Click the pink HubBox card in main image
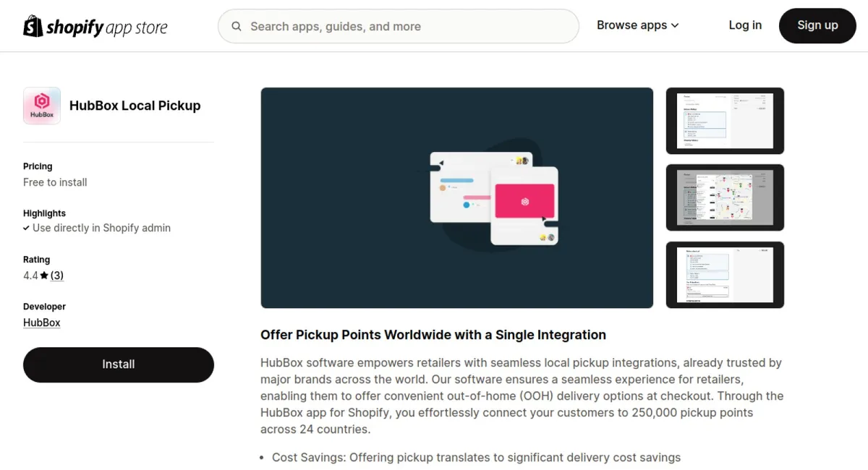The height and width of the screenshot is (470, 868). click(x=524, y=201)
